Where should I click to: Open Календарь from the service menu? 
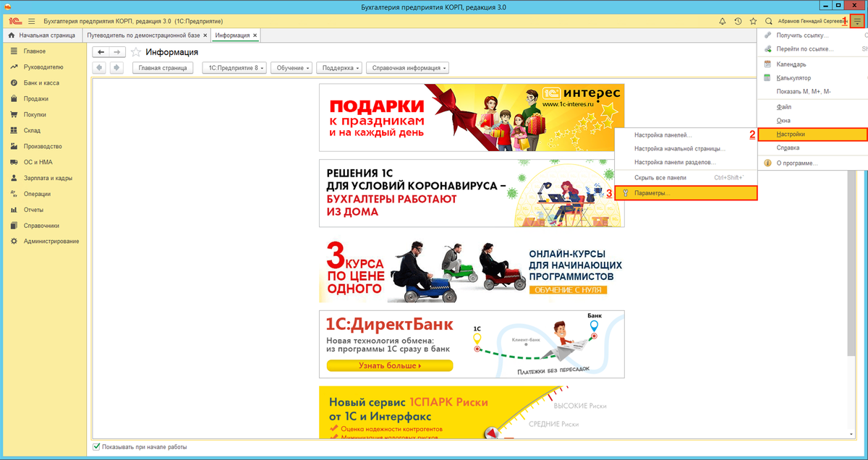[812, 64]
